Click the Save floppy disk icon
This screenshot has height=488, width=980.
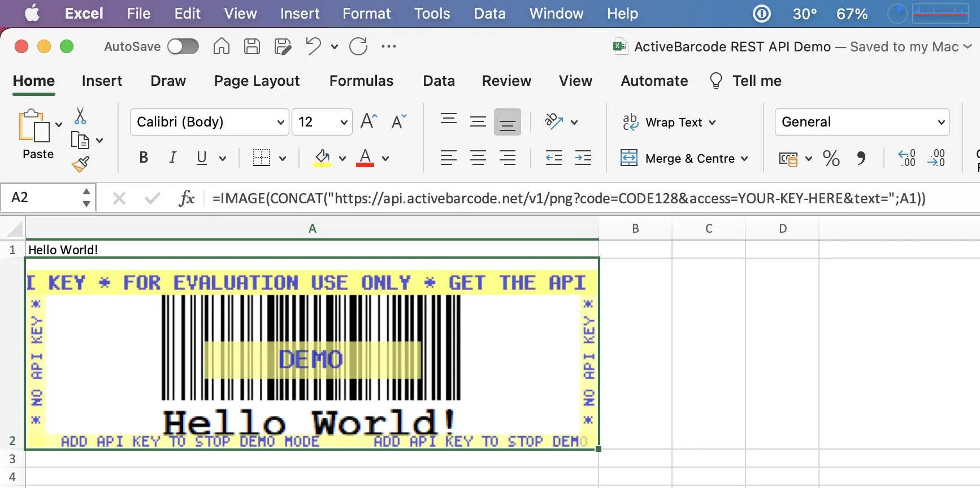point(252,46)
